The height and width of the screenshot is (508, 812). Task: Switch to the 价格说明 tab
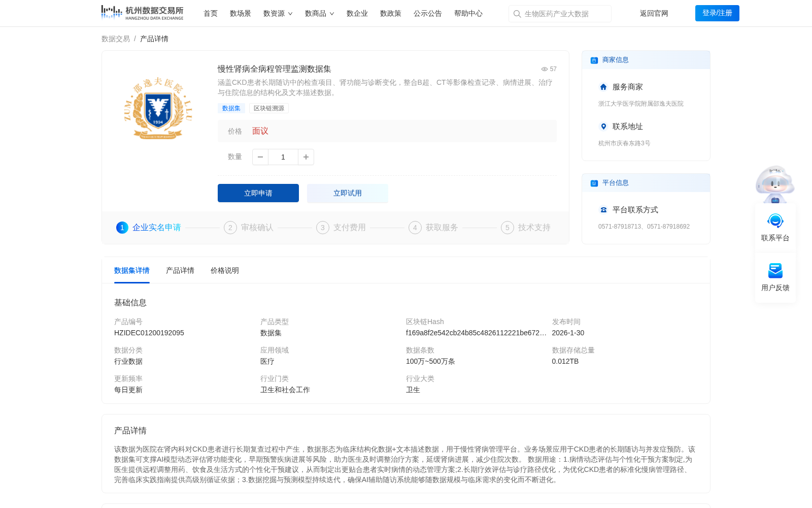click(x=225, y=271)
